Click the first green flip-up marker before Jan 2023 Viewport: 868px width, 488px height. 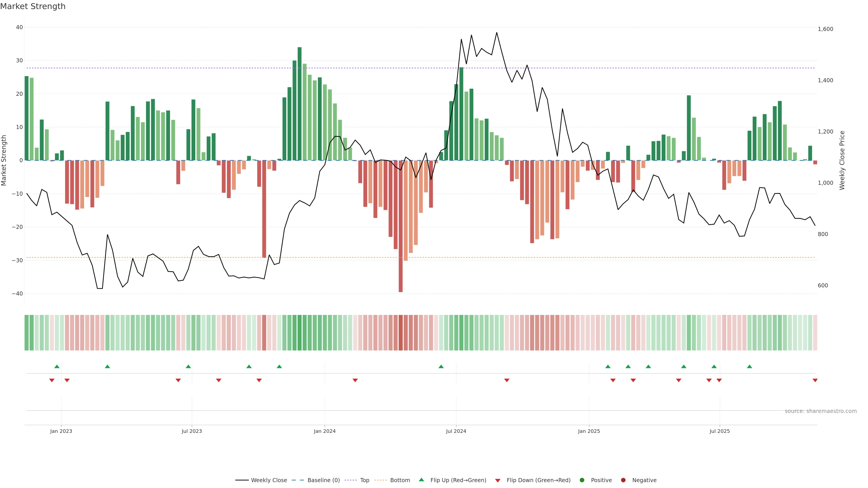[x=57, y=366]
